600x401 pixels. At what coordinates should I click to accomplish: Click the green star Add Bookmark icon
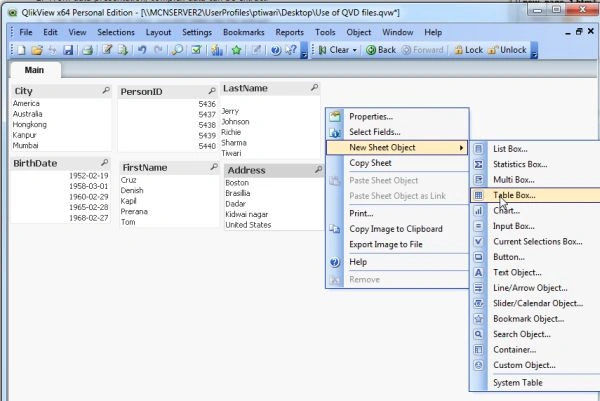pyautogui.click(x=236, y=50)
